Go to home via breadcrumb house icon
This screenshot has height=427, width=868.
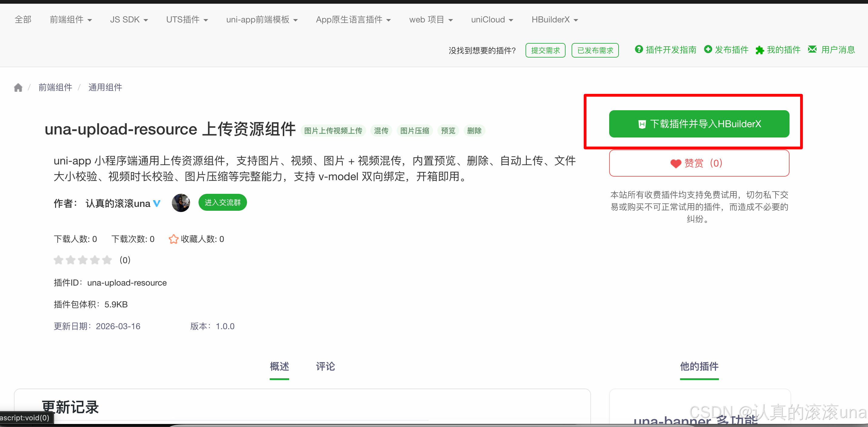18,88
